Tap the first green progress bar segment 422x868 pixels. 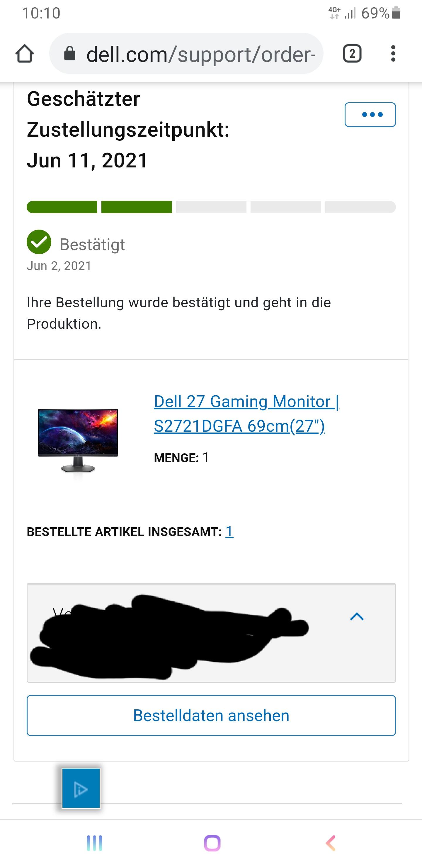pyautogui.click(x=62, y=207)
